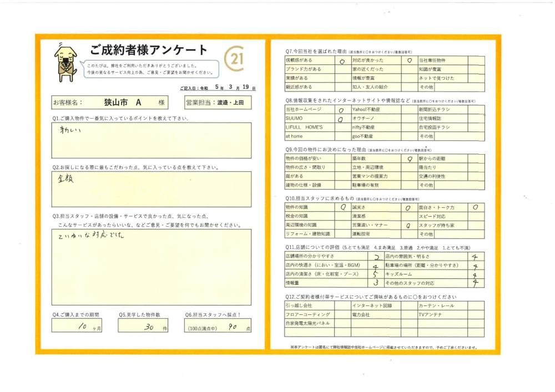Click the Q2 answer box containing 金額

point(152,189)
